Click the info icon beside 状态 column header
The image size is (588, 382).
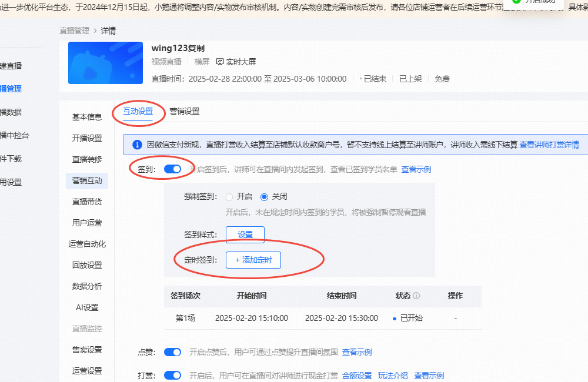click(416, 296)
